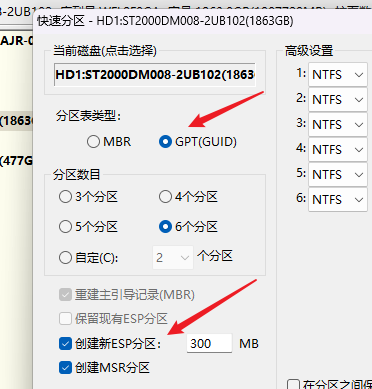The height and width of the screenshot is (389, 372).
Task: Open partition 5 file system dropdown
Action: pyautogui.click(x=338, y=175)
